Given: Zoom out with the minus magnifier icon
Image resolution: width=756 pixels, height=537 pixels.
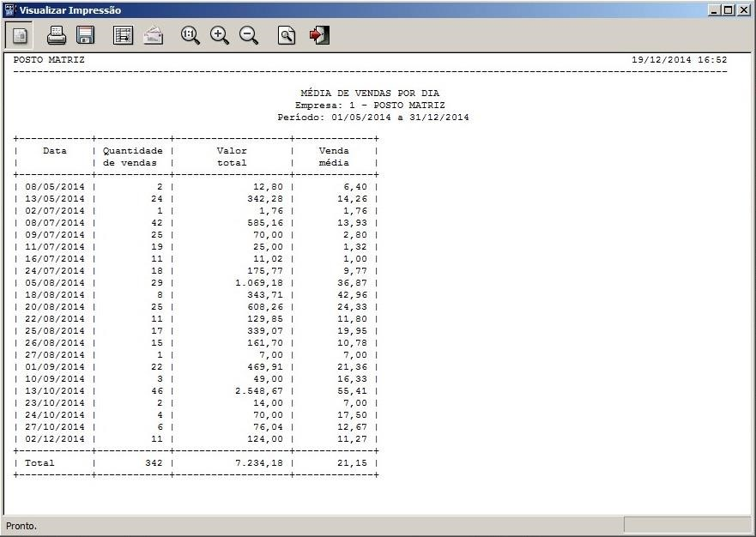Looking at the screenshot, I should (249, 35).
